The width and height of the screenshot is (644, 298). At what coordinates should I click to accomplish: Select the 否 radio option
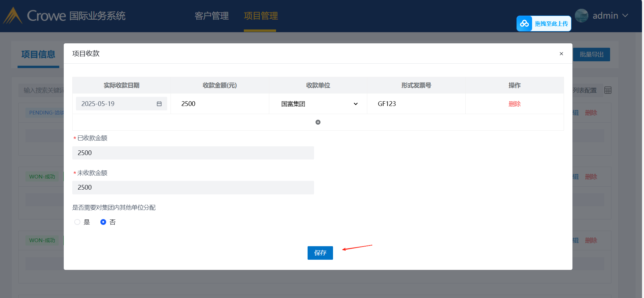pyautogui.click(x=103, y=222)
